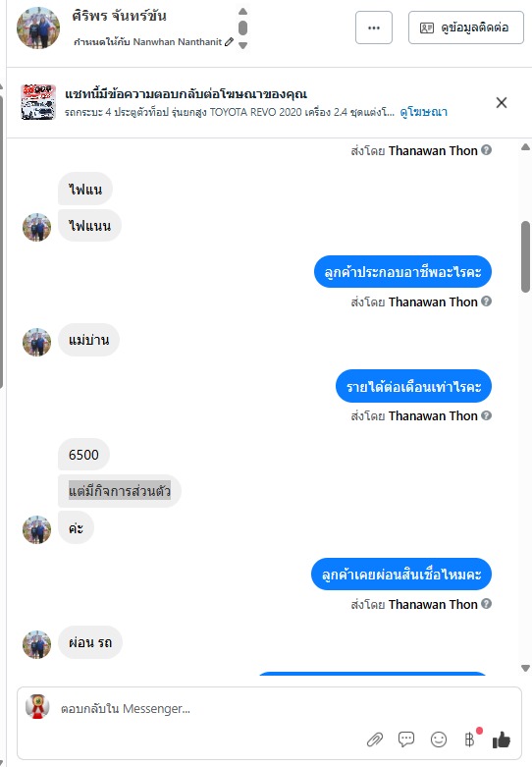
Task: Click the แต่มีกิจการส่วนตัว message bubble
Action: [120, 491]
